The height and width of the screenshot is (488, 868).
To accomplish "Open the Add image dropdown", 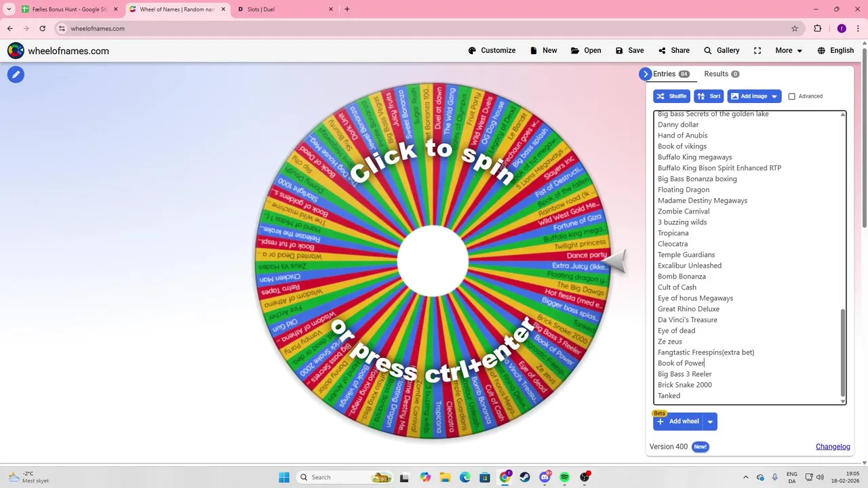I will click(x=754, y=96).
